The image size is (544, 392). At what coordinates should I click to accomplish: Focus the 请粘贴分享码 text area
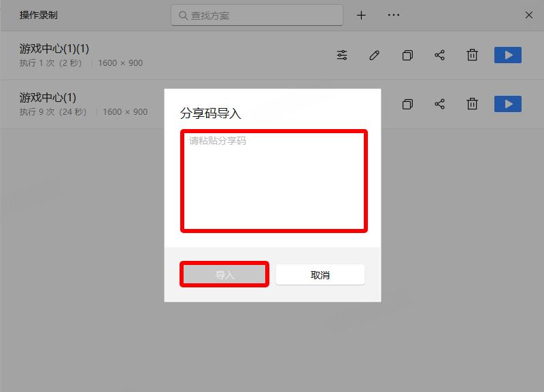tap(273, 181)
